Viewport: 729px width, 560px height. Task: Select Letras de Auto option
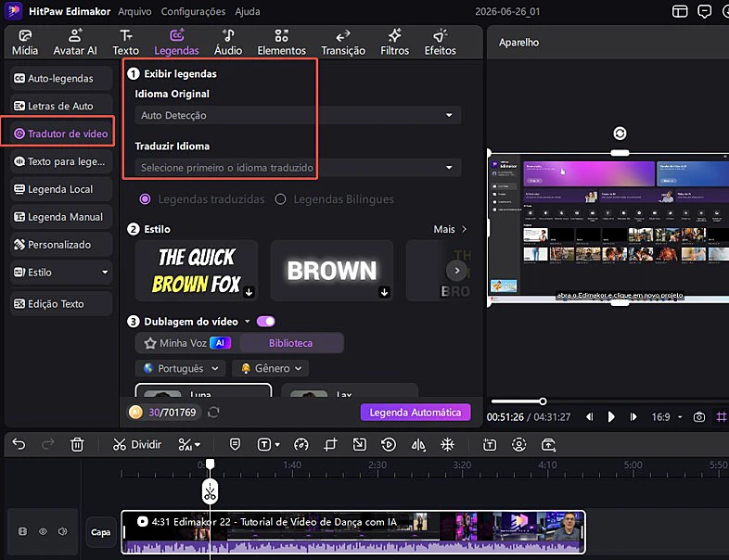tap(61, 106)
